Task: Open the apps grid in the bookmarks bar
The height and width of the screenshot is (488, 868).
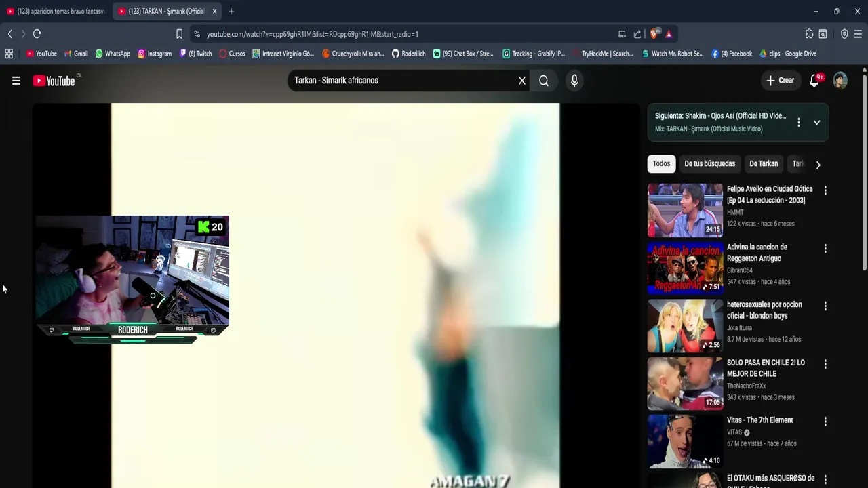Action: point(9,54)
